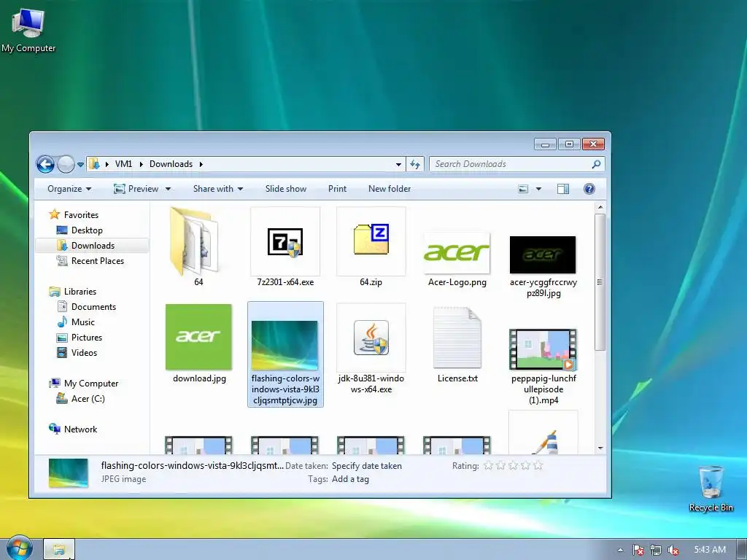Select the Acer (C:) drive
Image resolution: width=747 pixels, height=560 pixels.
click(88, 399)
